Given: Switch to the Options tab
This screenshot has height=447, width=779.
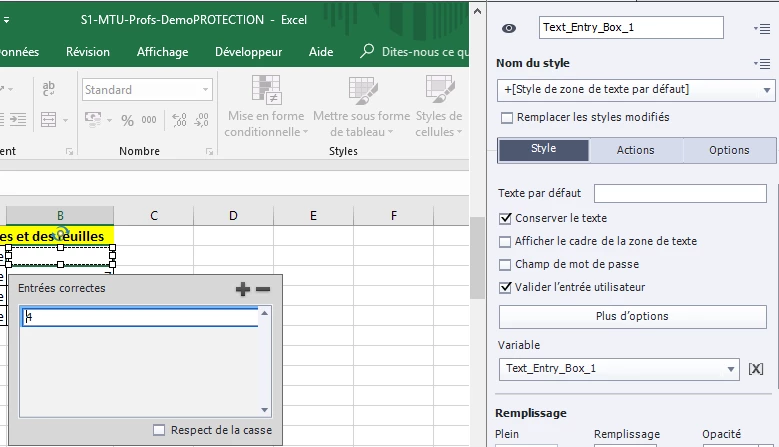Looking at the screenshot, I should [x=729, y=150].
